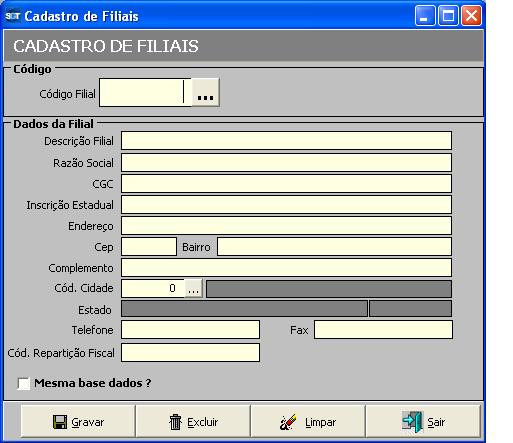Click into the CGC field
513x443 pixels.
pos(286,184)
